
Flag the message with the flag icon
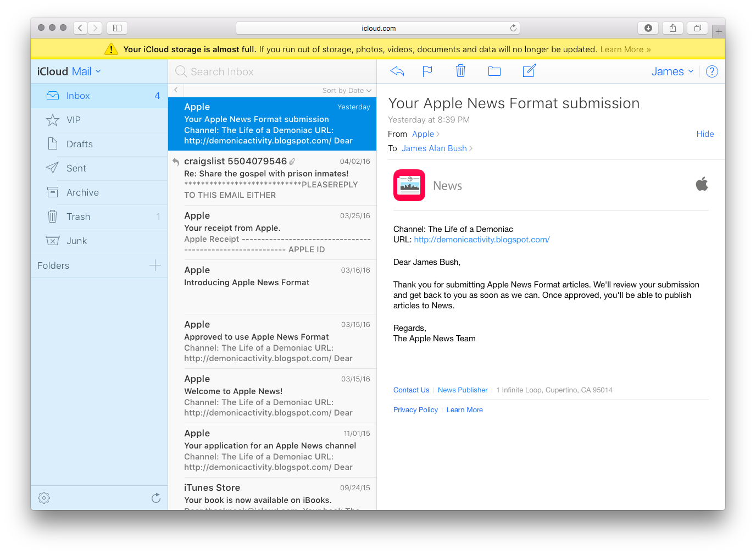pos(427,71)
